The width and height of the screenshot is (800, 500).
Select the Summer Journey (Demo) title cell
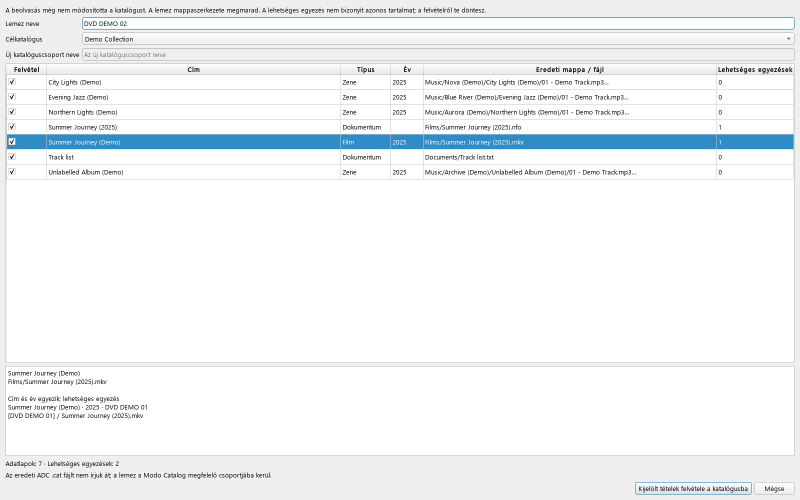(193, 142)
